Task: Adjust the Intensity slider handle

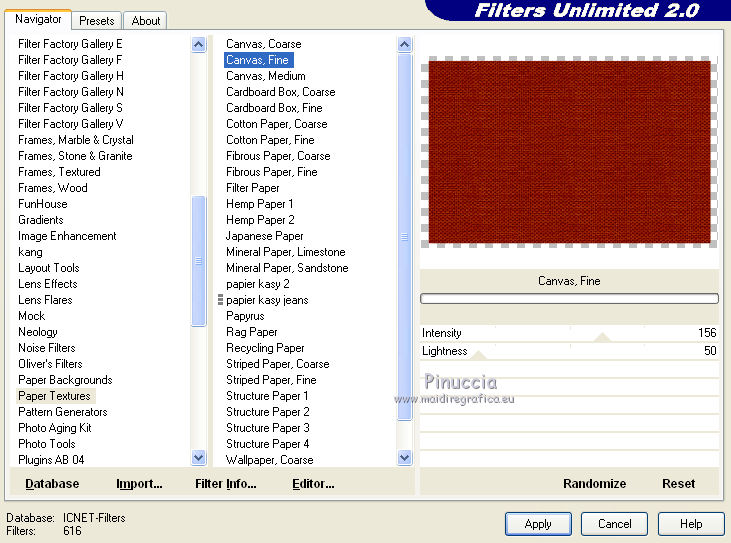Action: click(x=602, y=337)
